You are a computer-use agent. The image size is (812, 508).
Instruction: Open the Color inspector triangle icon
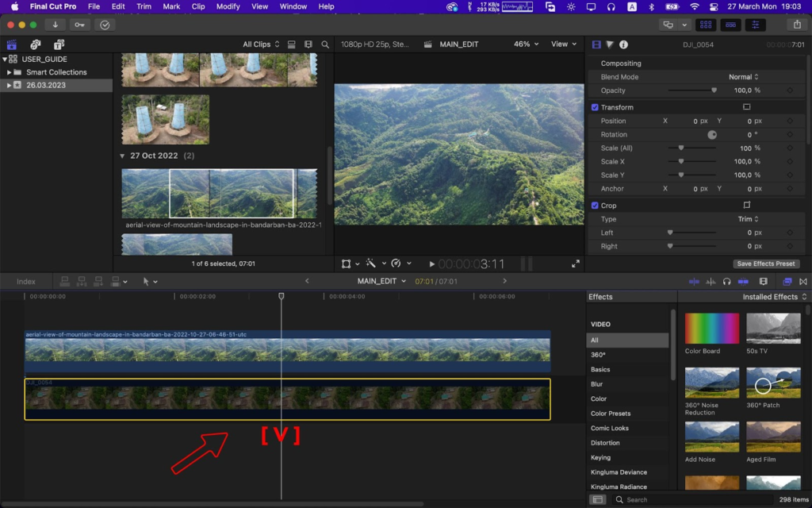tap(610, 44)
